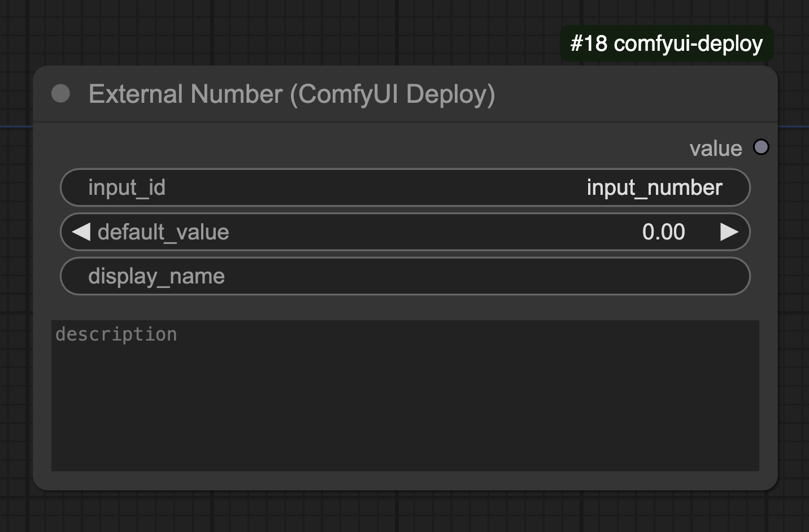
Task: Click the left-pointing triangle on default_value
Action: pyautogui.click(x=80, y=232)
